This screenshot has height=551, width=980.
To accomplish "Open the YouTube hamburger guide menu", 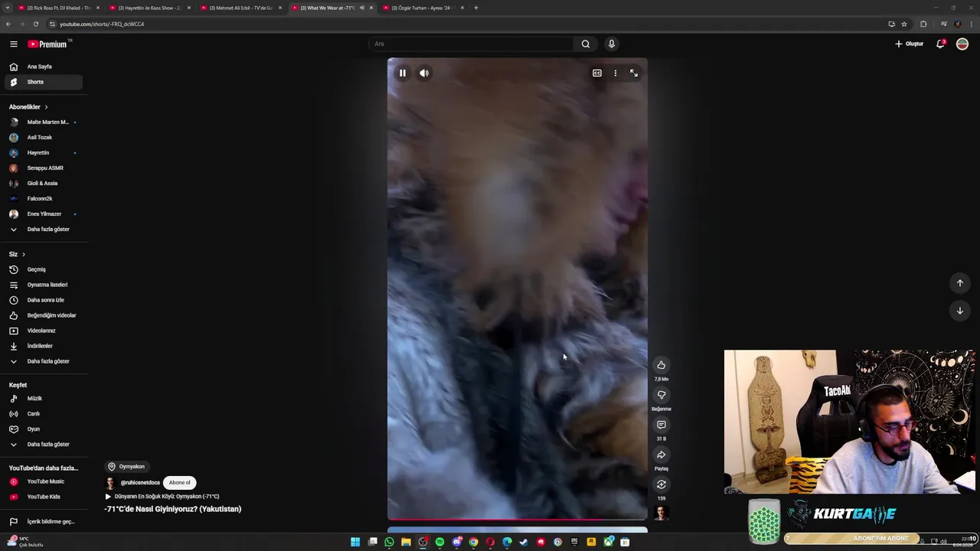I will pyautogui.click(x=14, y=44).
